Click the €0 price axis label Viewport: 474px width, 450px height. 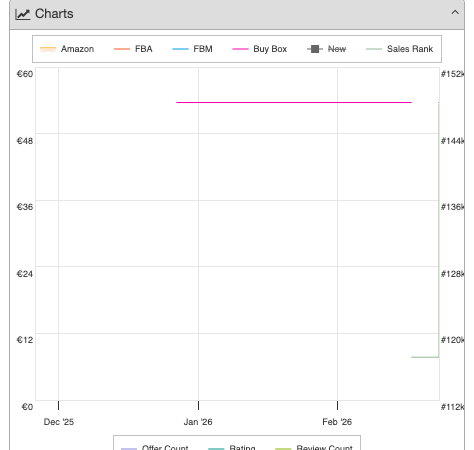[27, 407]
